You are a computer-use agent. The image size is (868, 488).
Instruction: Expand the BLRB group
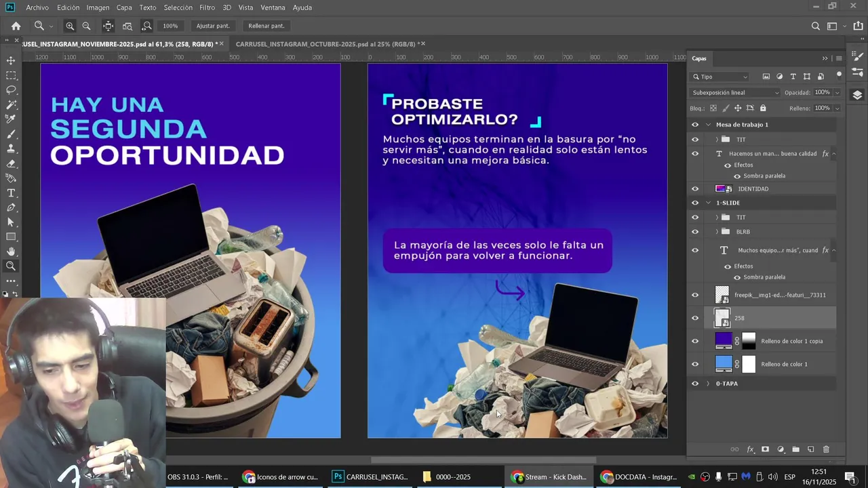tap(717, 232)
